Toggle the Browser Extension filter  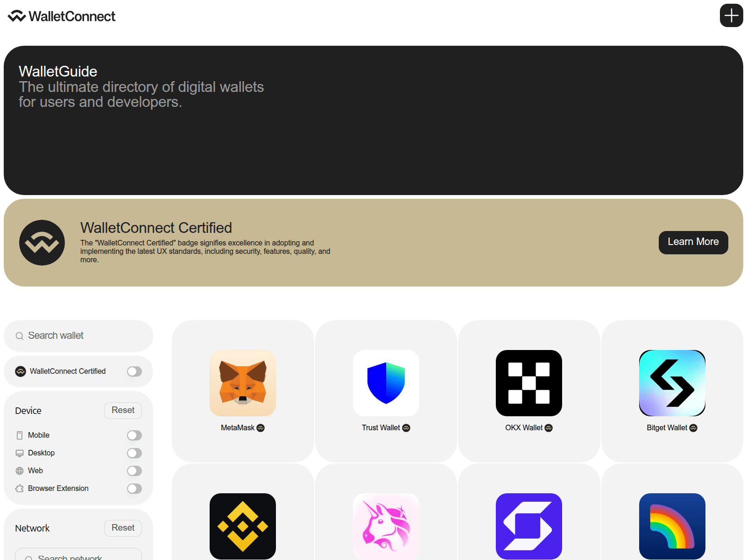(x=134, y=489)
